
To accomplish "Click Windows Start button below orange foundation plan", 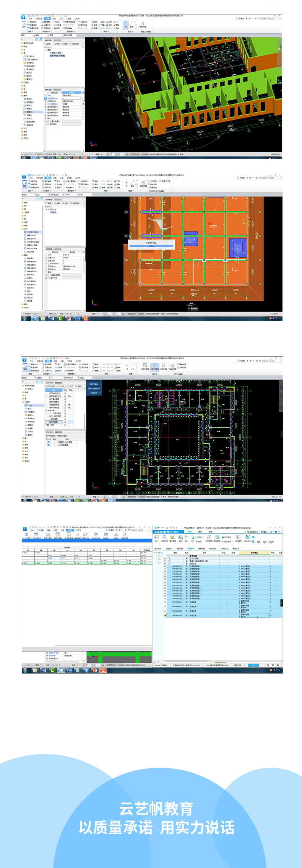I will (24, 318).
